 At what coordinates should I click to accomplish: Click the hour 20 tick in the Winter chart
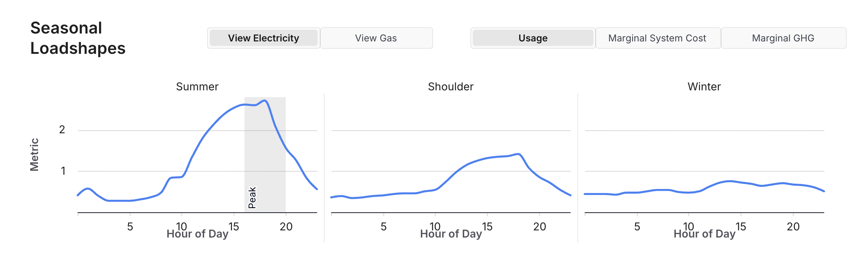click(793, 227)
